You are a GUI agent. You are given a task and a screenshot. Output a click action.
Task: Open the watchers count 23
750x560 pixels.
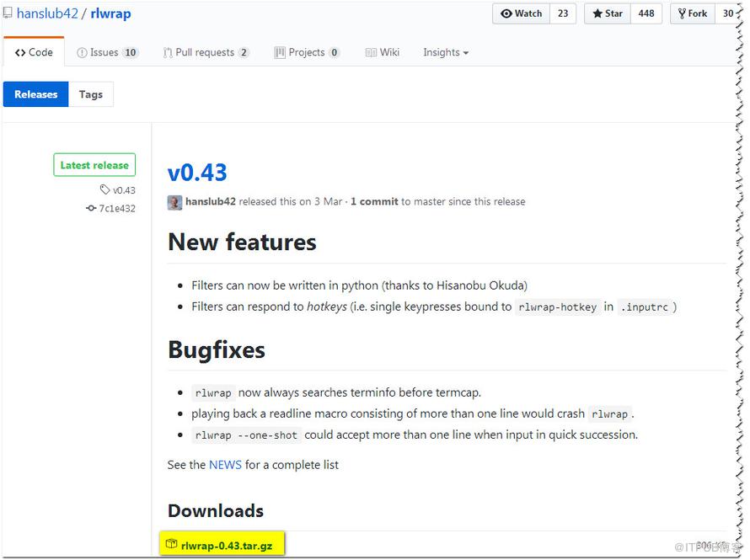563,13
